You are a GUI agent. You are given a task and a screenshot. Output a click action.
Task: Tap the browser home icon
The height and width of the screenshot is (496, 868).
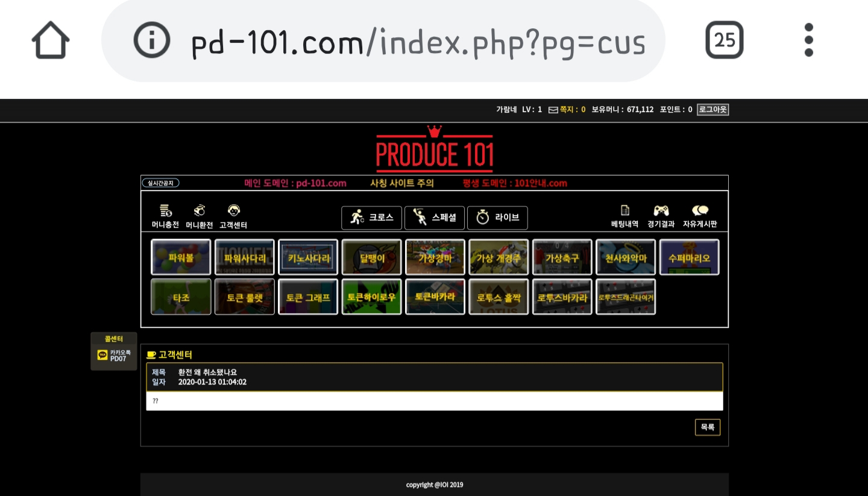[x=51, y=40]
